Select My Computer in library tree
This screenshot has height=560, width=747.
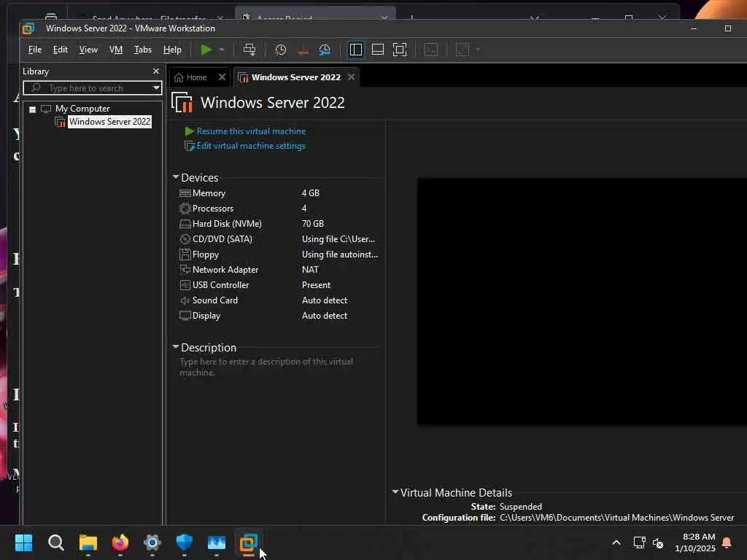[x=82, y=109]
